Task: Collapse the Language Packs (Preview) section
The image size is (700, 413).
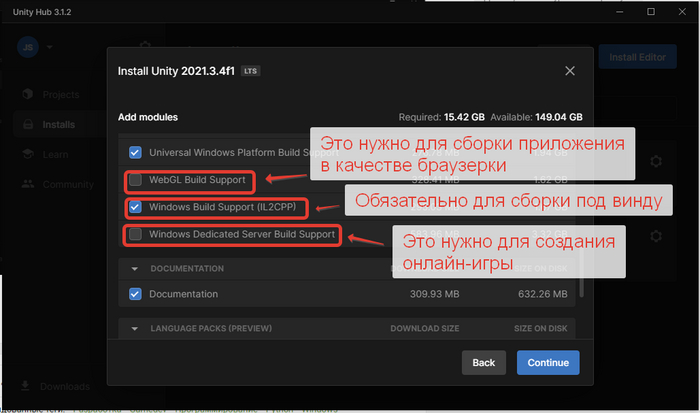Action: [x=135, y=327]
